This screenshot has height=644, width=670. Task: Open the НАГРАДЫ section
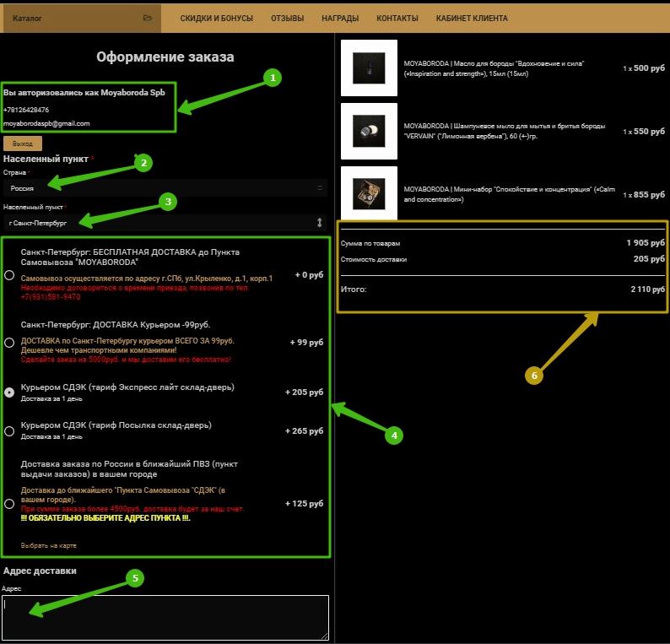340,19
